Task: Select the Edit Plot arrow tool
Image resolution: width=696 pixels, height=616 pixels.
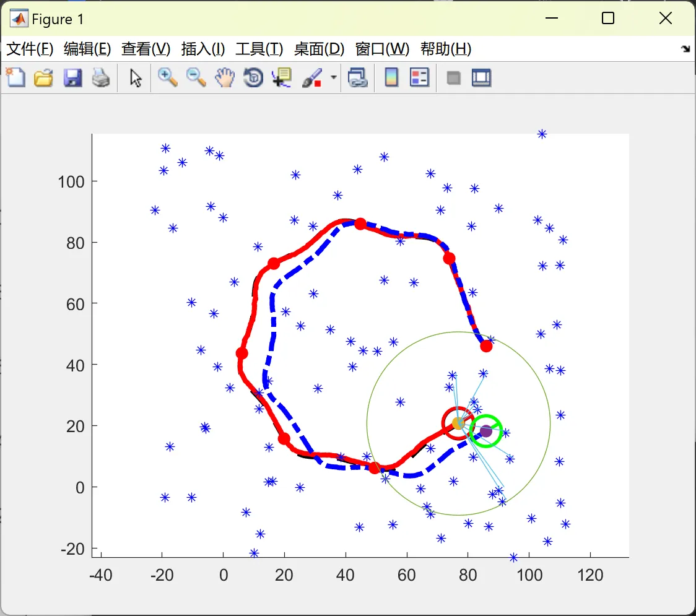Action: (x=136, y=77)
